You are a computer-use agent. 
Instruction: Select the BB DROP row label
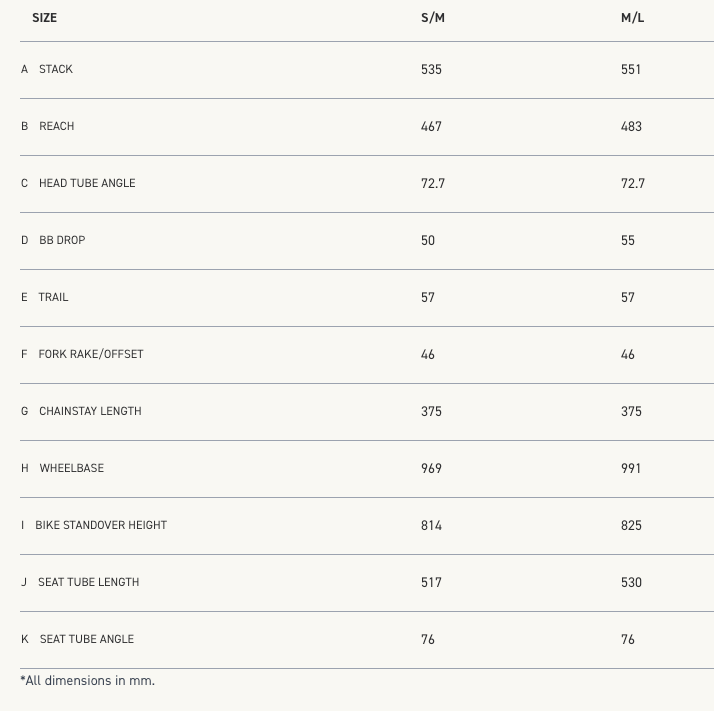(62, 240)
